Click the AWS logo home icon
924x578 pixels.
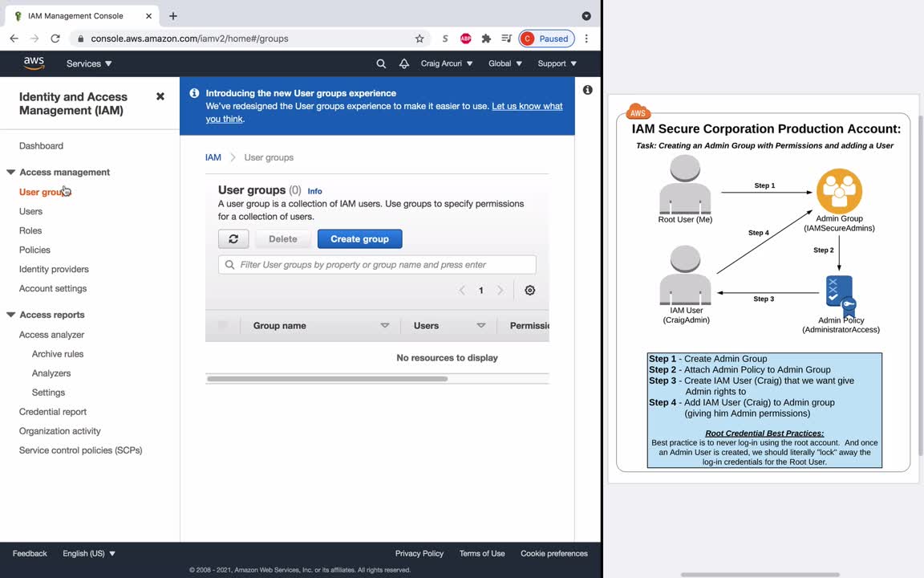click(34, 63)
